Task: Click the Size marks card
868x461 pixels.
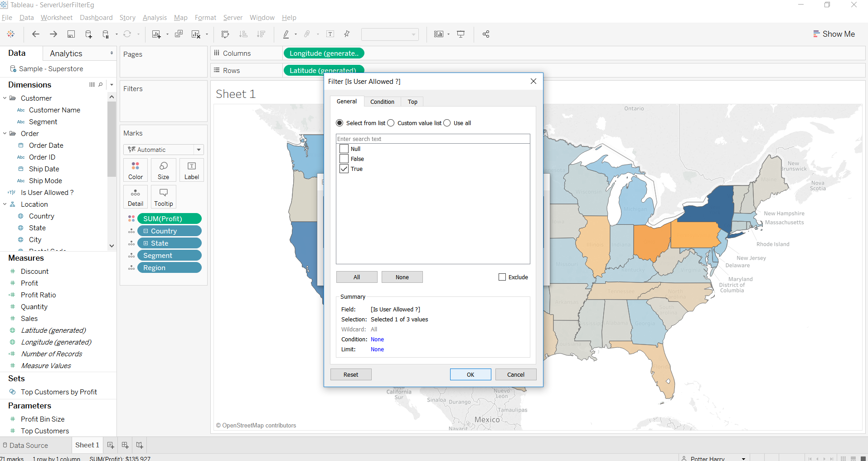Action: coord(164,170)
